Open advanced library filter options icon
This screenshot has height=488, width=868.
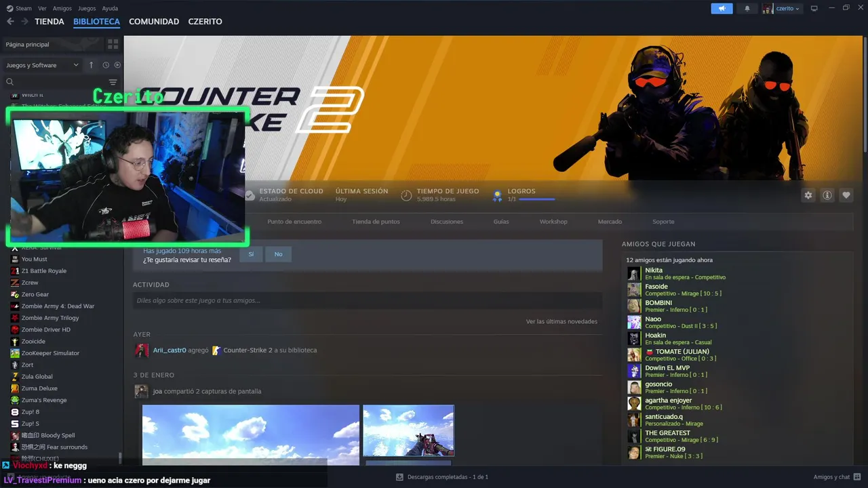113,82
